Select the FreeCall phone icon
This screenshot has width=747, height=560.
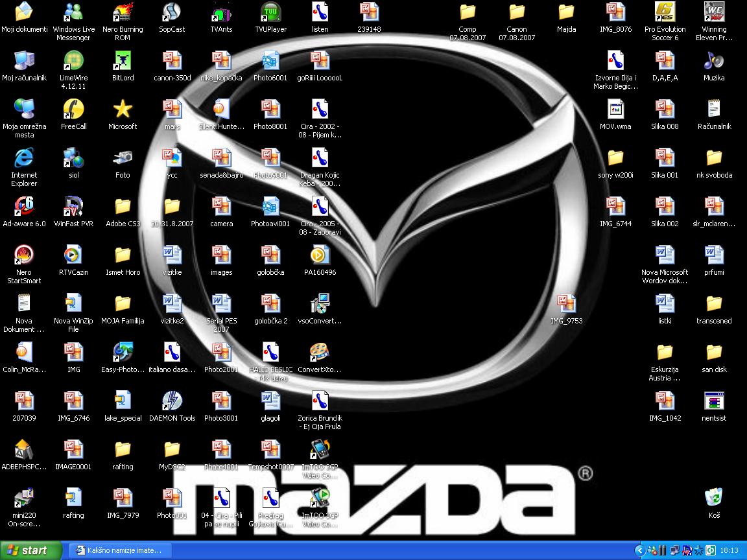(x=73, y=110)
